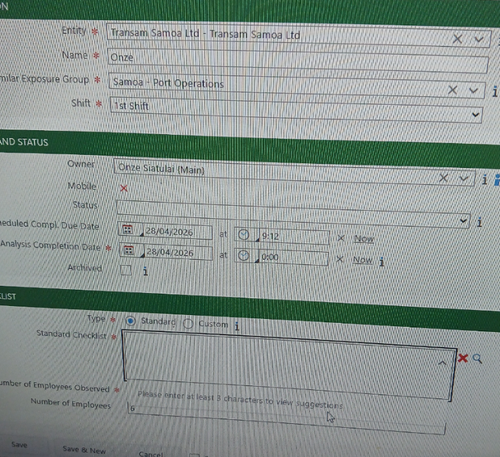500x457 pixels.
Task: Show info icon next to Archived
Action: point(145,271)
